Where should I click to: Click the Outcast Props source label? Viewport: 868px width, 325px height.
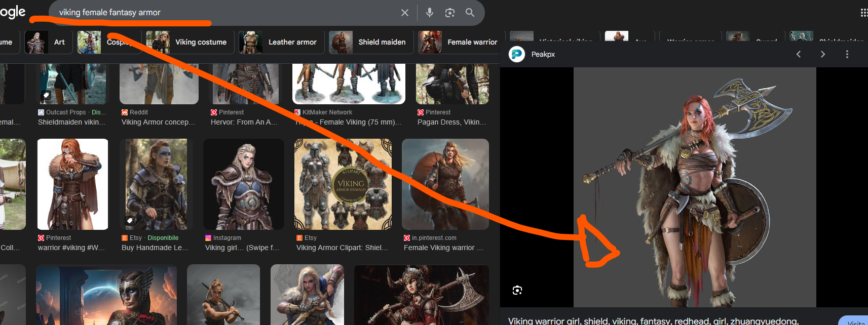(x=66, y=112)
